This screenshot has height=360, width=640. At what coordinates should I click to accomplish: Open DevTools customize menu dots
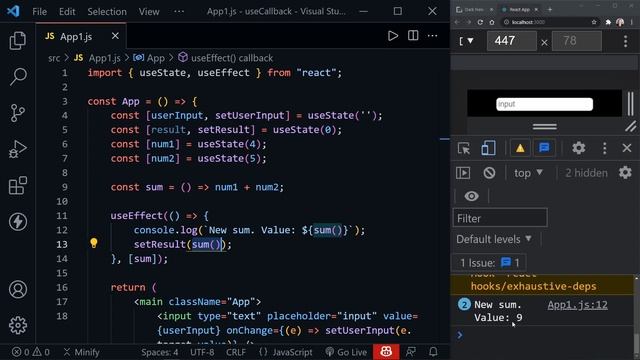pos(604,148)
